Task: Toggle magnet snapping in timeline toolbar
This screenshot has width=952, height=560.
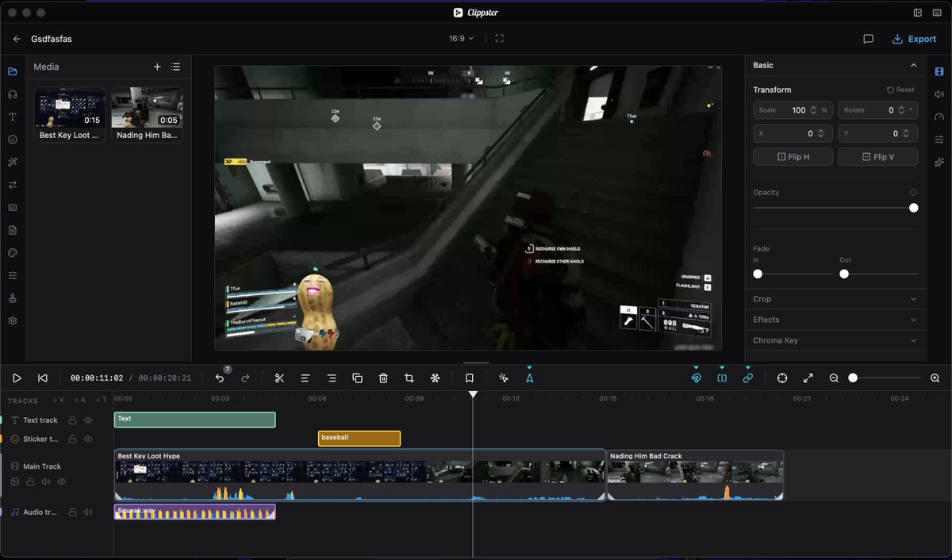Action: pos(696,378)
